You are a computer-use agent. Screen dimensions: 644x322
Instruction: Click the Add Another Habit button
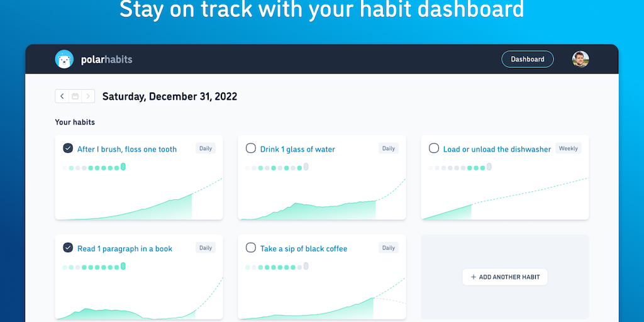[x=505, y=277]
